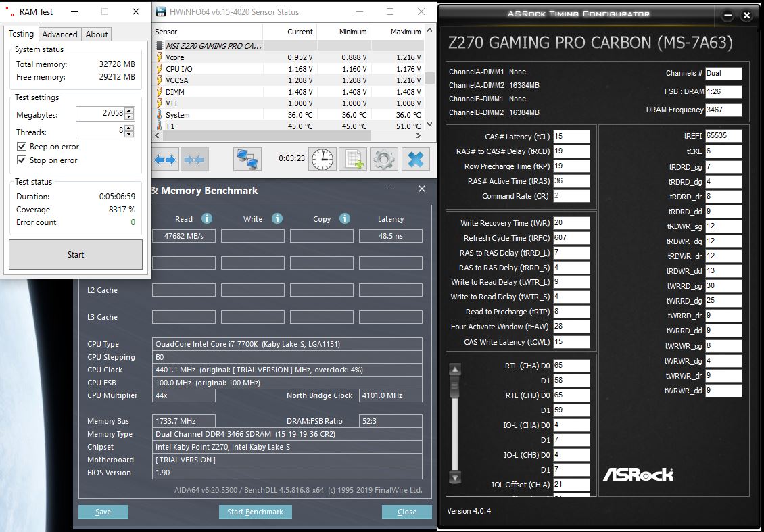This screenshot has width=764, height=532.
Task: Open HWiNFO network remote sensors icon
Action: click(x=247, y=160)
